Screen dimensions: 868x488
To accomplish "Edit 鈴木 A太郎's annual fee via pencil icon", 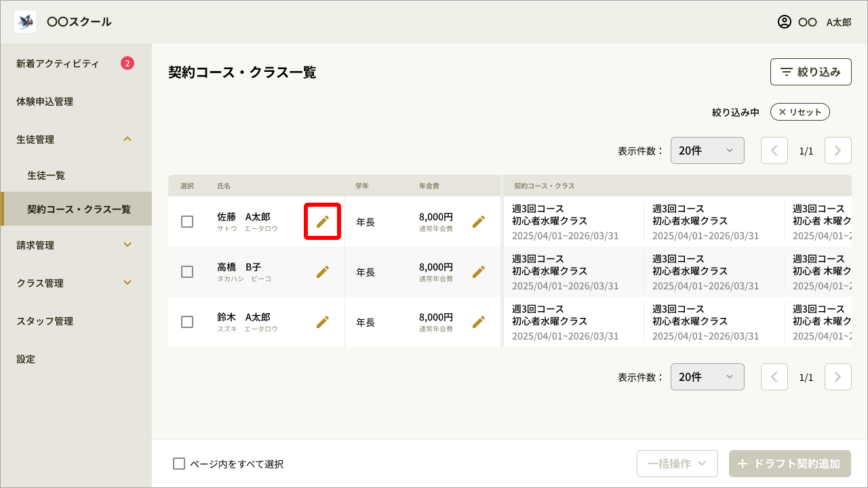I will click(x=479, y=322).
